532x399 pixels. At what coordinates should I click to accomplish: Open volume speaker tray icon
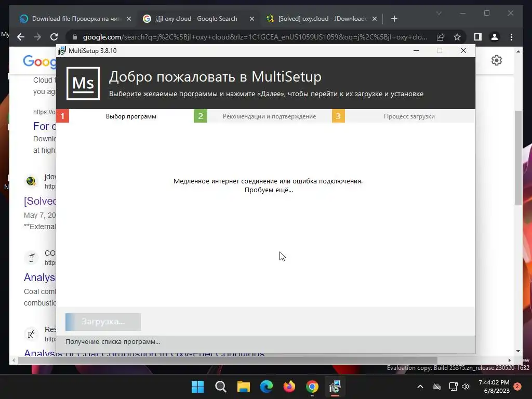465,387
